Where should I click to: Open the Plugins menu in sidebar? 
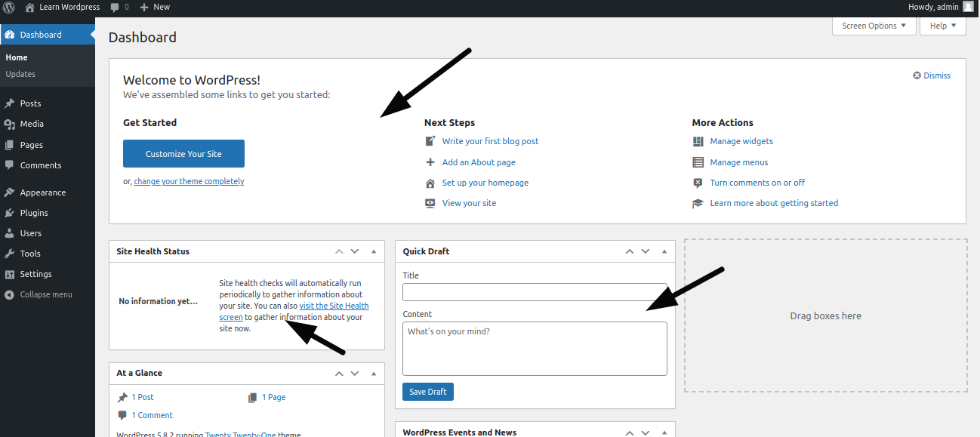click(34, 213)
